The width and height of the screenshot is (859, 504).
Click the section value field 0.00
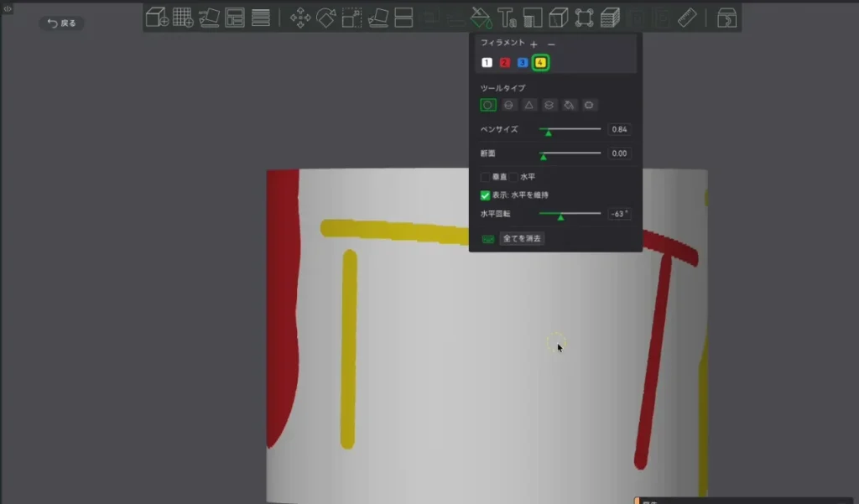coord(619,153)
